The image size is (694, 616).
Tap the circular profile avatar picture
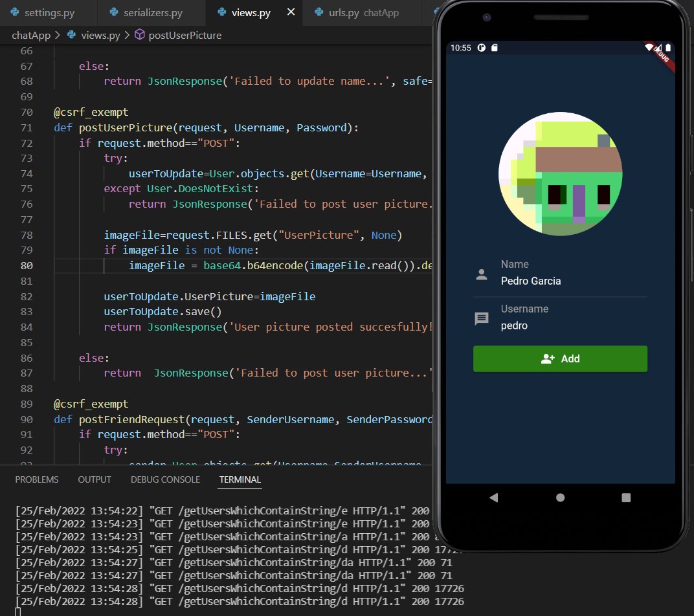point(560,174)
